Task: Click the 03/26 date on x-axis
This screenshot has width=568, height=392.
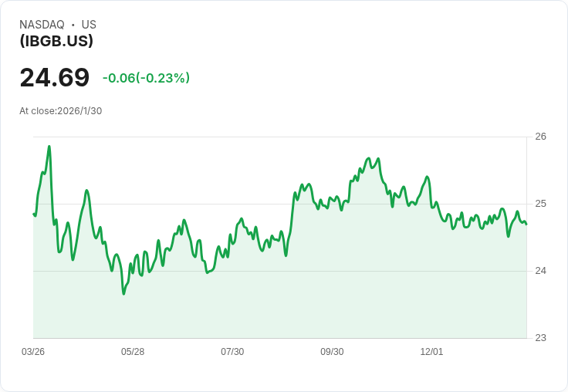Action: (x=33, y=352)
